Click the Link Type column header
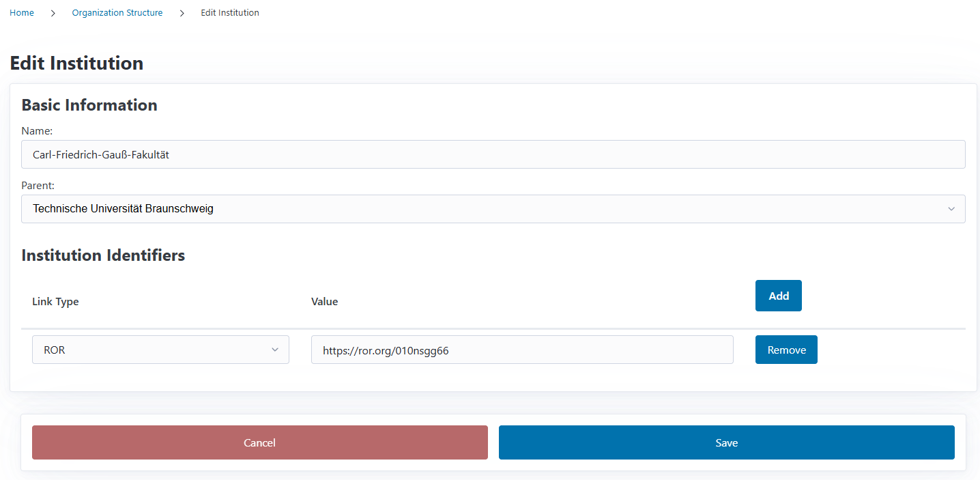Image resolution: width=980 pixels, height=480 pixels. pyautogui.click(x=55, y=301)
